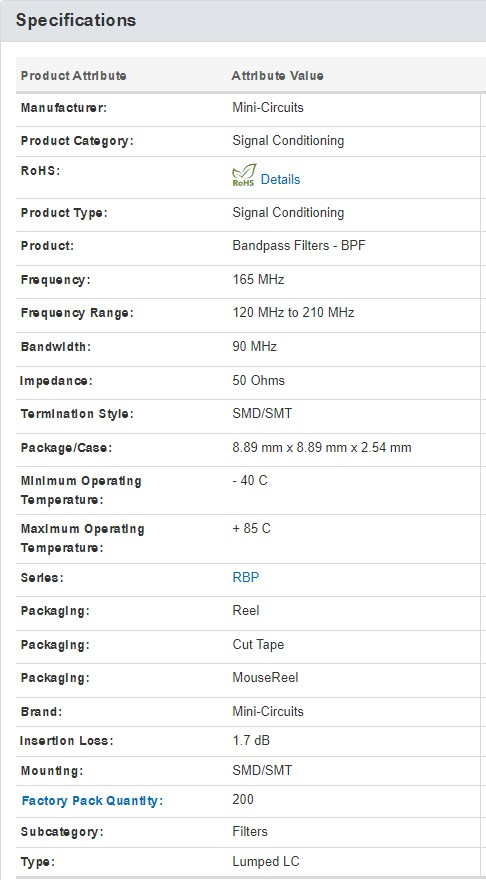Viewport: 486px width, 880px height.
Task: Select the Specifications section header
Action: point(76,20)
